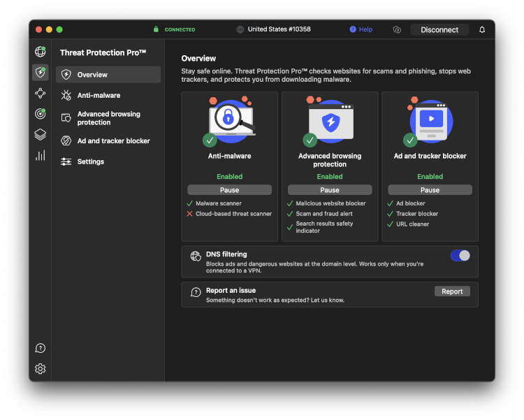Click the DNS filtering heading
Screen dimensions: 524x420
(226, 254)
